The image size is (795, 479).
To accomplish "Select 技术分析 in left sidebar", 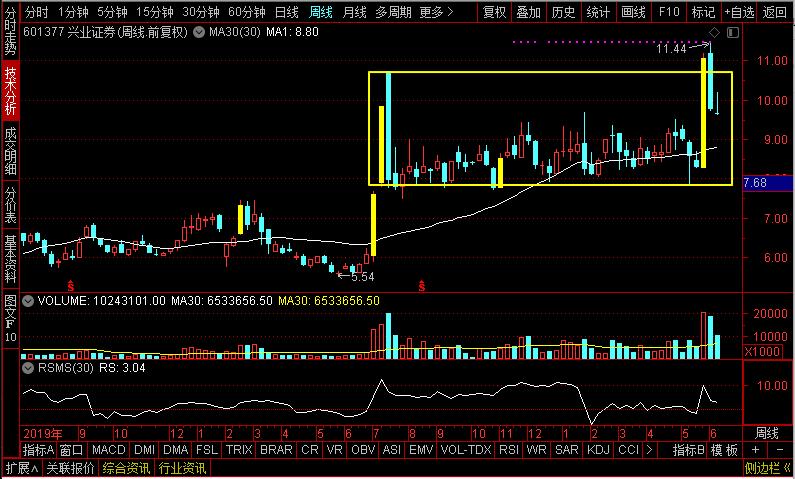I will pos(10,91).
